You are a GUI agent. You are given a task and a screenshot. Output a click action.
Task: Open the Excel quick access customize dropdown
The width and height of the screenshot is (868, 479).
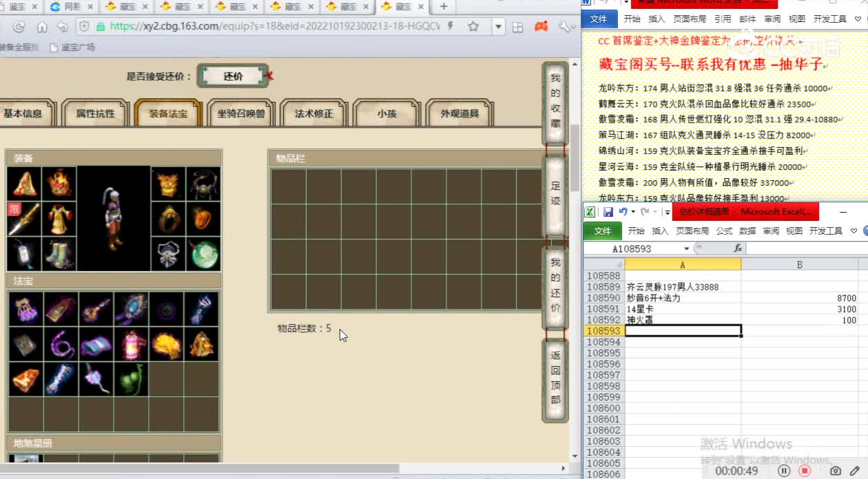click(x=668, y=212)
